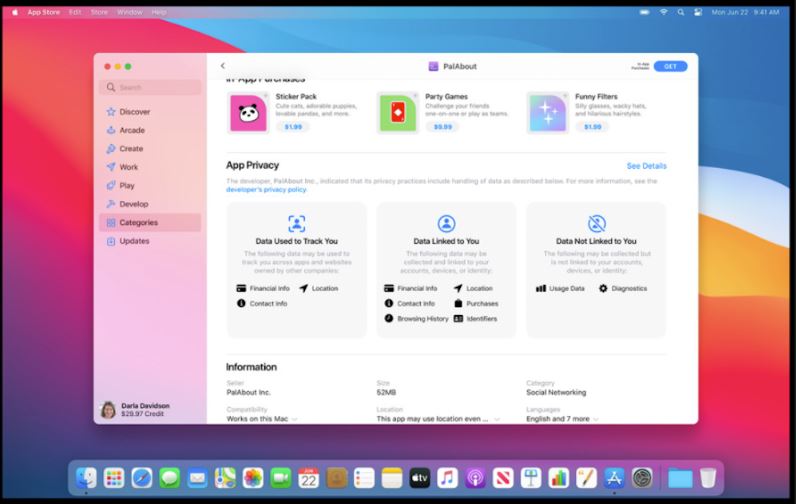Image resolution: width=796 pixels, height=504 pixels.
Task: Open News from the Dock
Action: coord(503,478)
